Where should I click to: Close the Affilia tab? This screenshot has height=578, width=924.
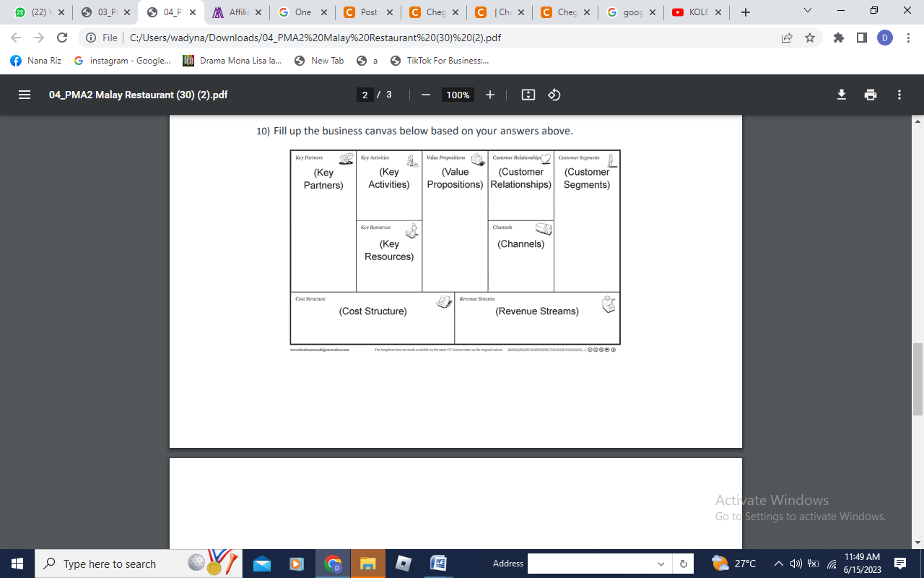(x=258, y=12)
